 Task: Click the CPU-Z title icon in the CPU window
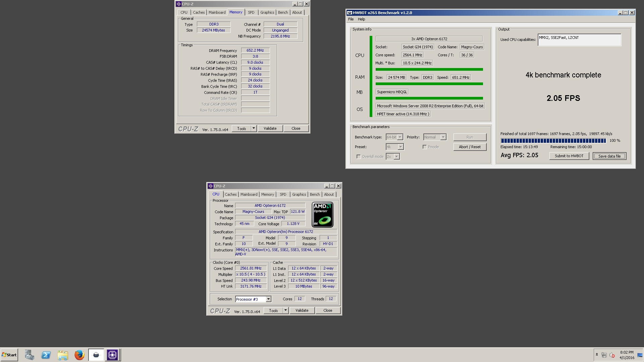[211, 186]
